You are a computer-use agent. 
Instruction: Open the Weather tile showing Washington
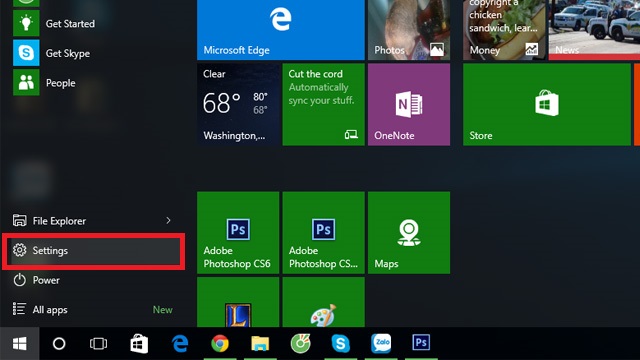click(238, 104)
